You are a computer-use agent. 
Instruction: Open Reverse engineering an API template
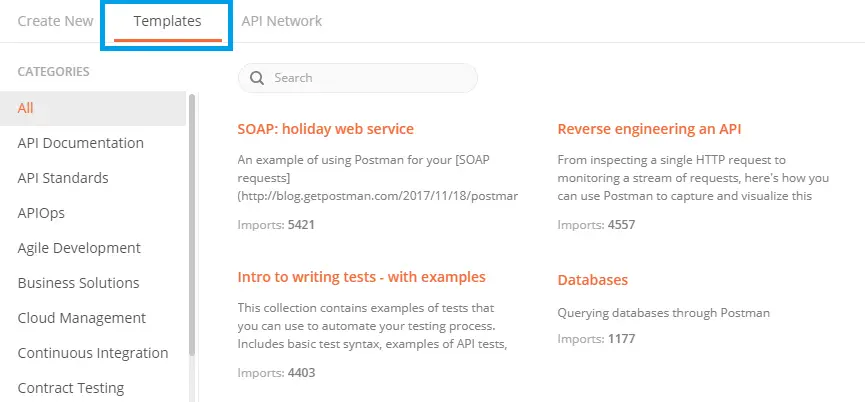(649, 129)
